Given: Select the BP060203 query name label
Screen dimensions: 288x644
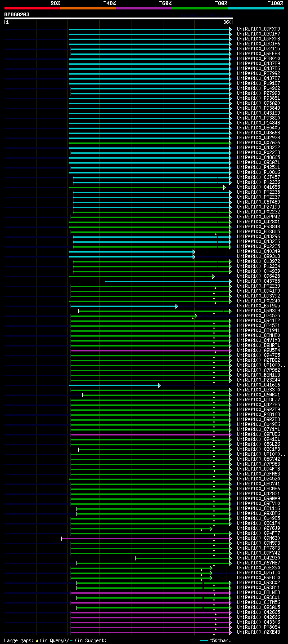Looking at the screenshot, I should coord(17,14).
